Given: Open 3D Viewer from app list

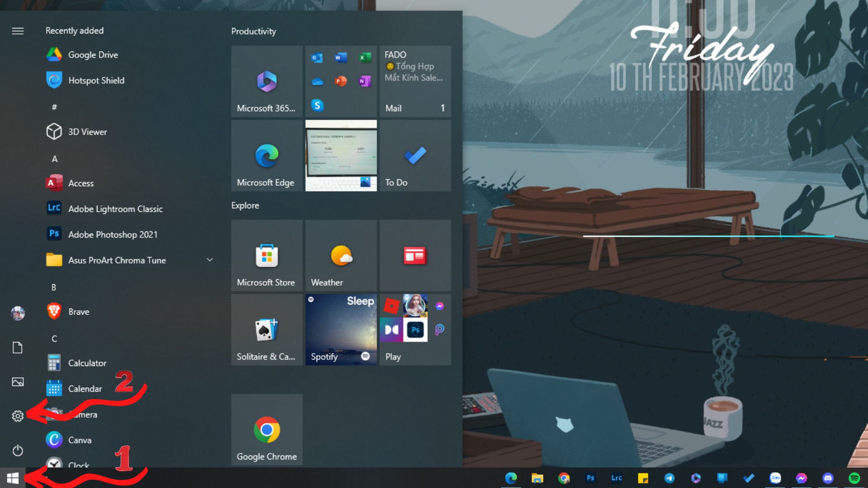Looking at the screenshot, I should (x=129, y=132).
